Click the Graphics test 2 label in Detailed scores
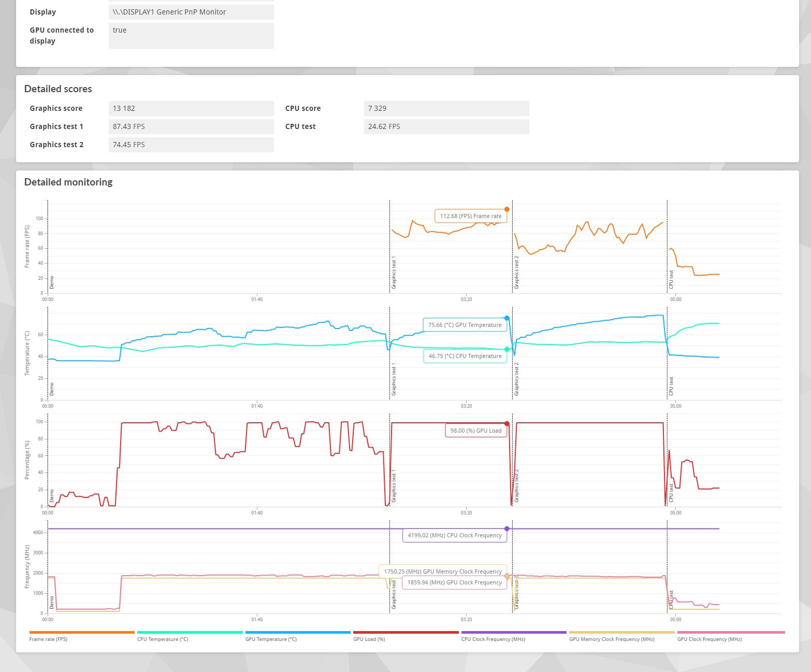This screenshot has height=672, width=811. [56, 145]
